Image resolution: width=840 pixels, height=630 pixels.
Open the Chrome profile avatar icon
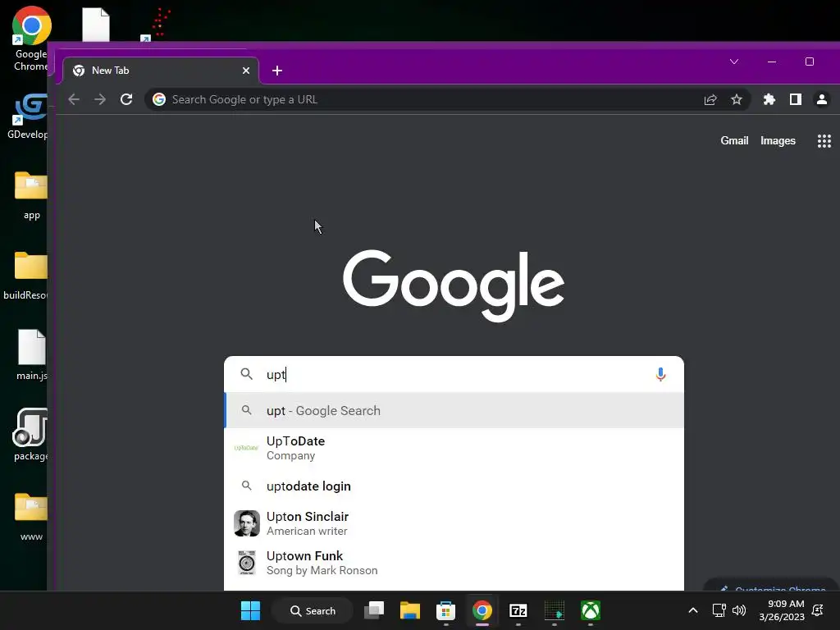pos(822,99)
